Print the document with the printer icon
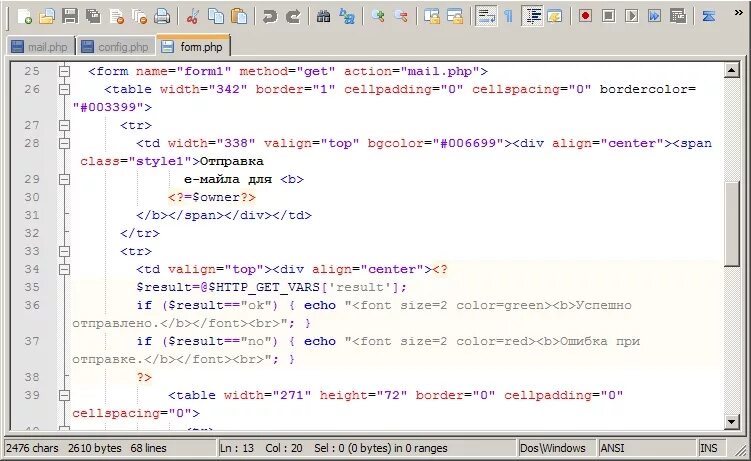The image size is (751, 461). point(162,17)
